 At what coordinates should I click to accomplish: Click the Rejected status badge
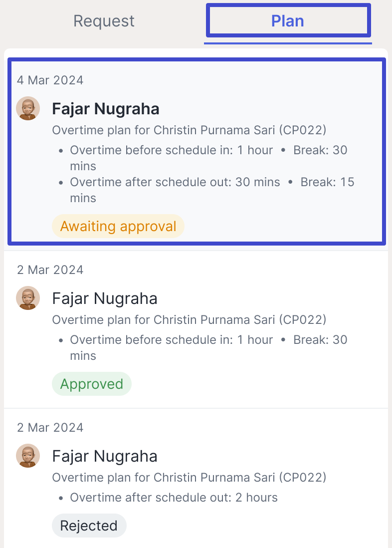tap(89, 526)
